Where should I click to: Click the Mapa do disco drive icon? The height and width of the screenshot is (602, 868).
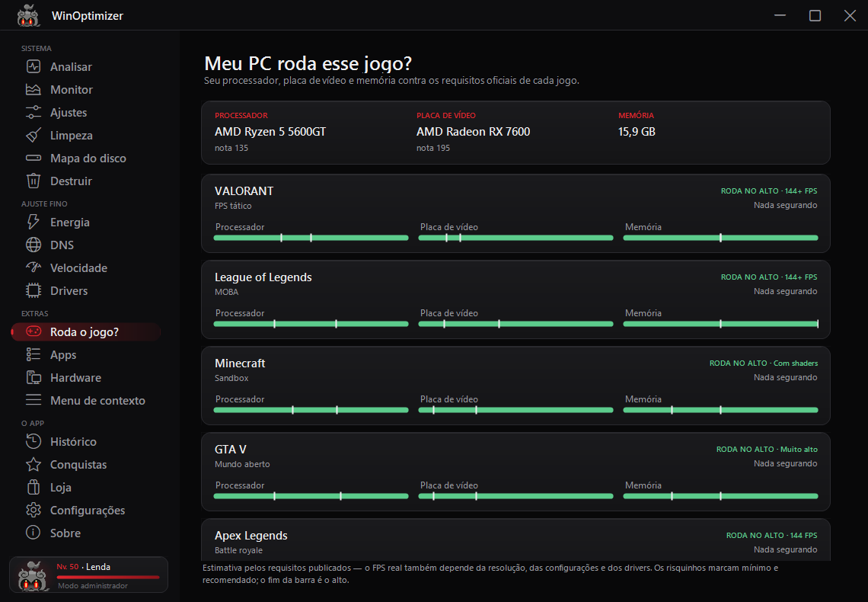click(34, 158)
